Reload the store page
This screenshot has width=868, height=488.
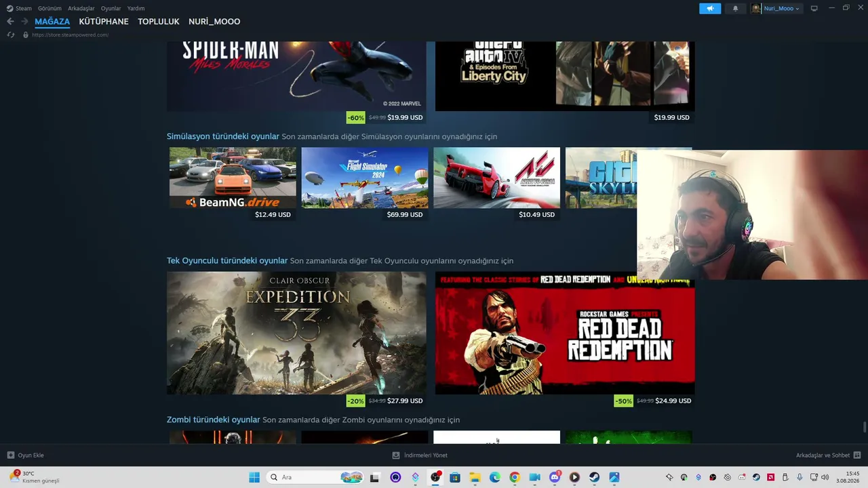click(11, 35)
